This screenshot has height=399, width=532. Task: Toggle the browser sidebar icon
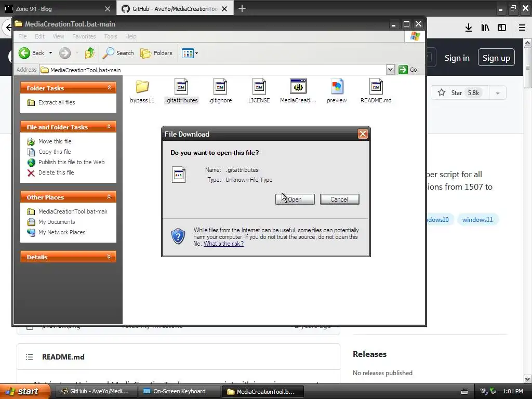(502, 28)
